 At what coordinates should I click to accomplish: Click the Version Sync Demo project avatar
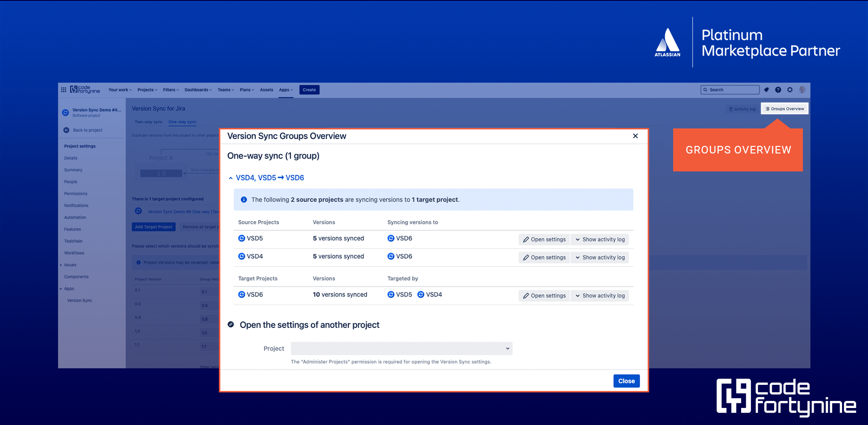click(66, 112)
